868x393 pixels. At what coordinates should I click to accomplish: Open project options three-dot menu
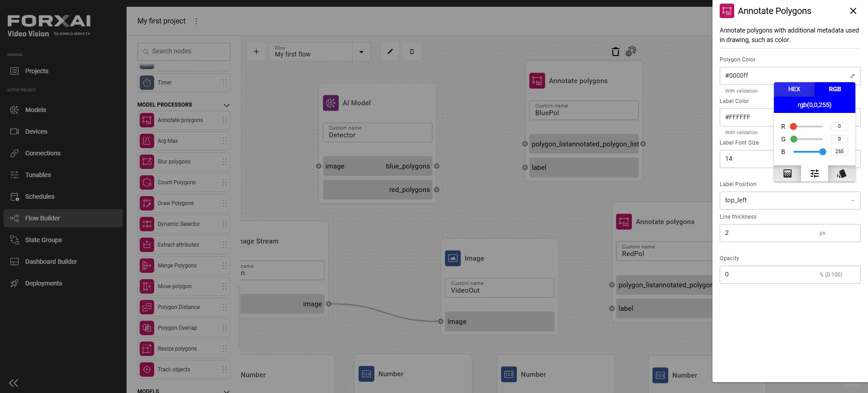click(196, 21)
